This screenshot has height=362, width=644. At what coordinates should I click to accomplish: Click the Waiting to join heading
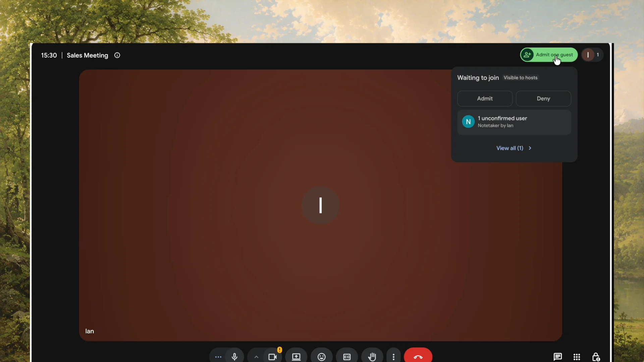(x=478, y=78)
